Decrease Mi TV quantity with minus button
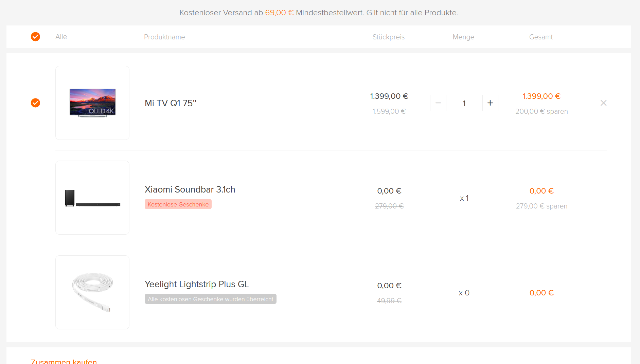Screen dimensions: 640x364 438,103
